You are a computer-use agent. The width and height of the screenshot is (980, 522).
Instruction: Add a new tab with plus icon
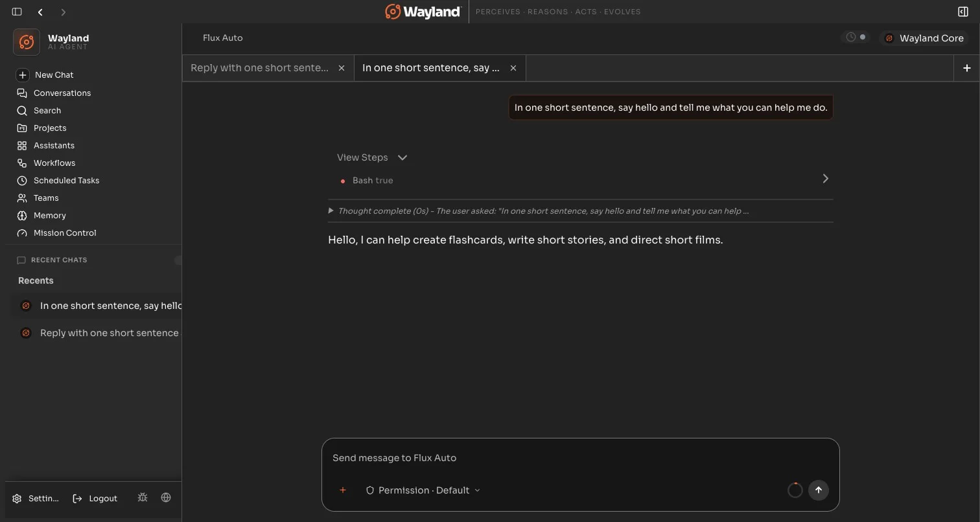coord(966,68)
